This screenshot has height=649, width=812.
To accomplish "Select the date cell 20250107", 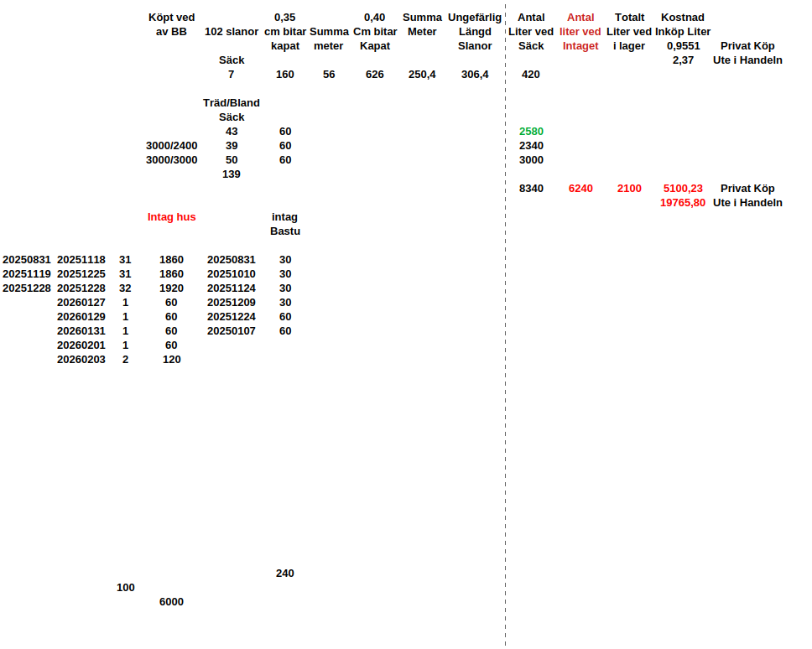I will click(232, 331).
